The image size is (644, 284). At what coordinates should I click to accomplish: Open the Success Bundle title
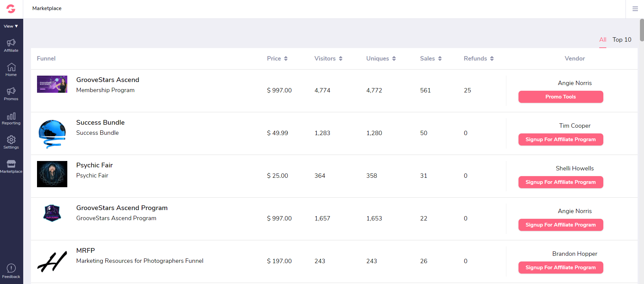(x=100, y=122)
